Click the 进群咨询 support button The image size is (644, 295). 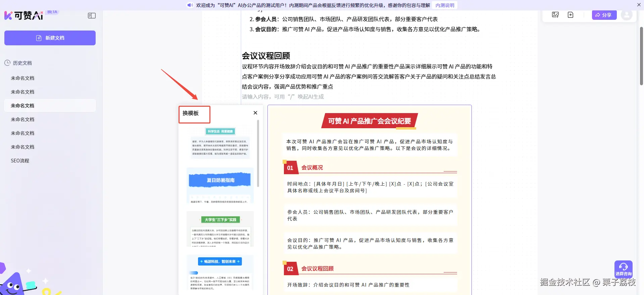pos(624,269)
